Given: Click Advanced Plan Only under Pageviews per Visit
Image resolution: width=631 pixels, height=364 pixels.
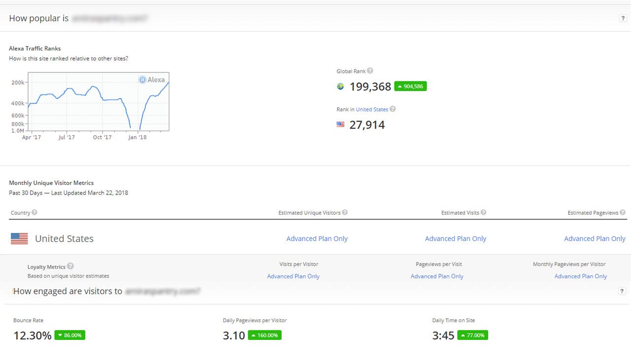Looking at the screenshot, I should pos(437,276).
